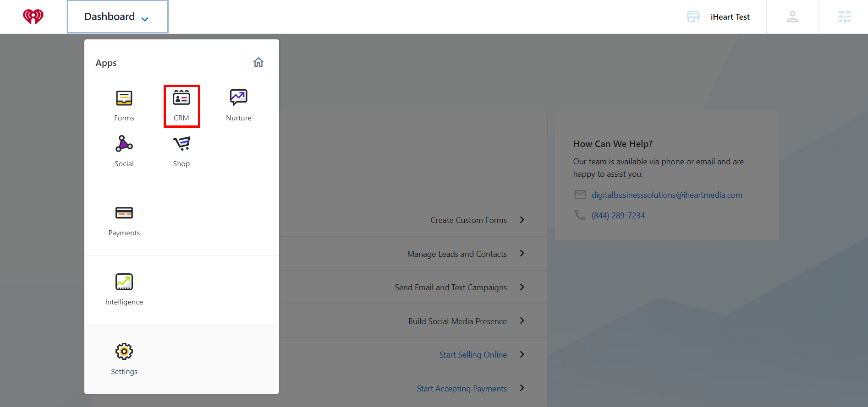
Task: Click Build Social Media Presence text
Action: click(457, 321)
